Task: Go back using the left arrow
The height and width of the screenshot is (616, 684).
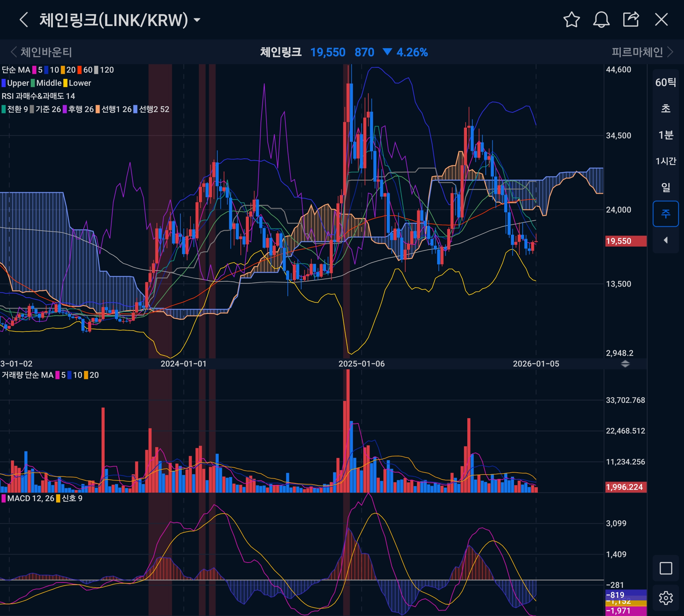Action: pos(24,20)
